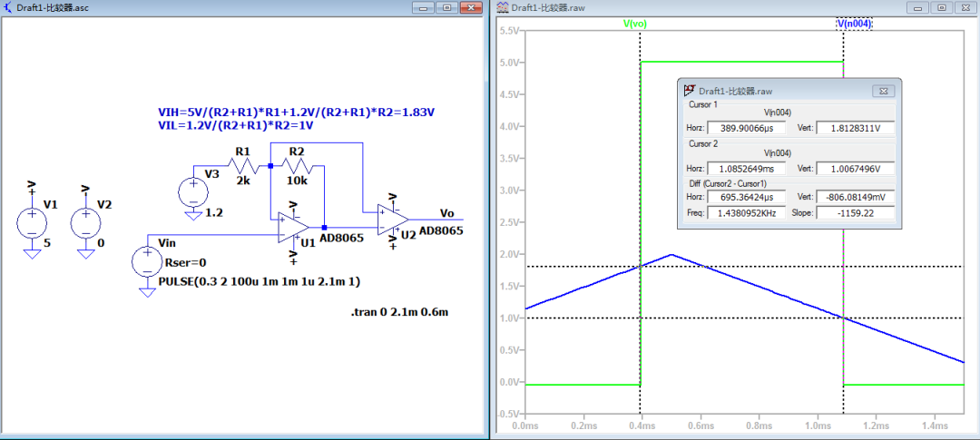Close the cursor readout dialog

882,91
